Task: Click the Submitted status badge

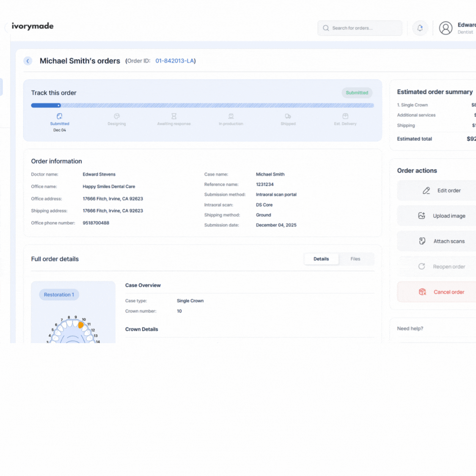Action: [x=357, y=93]
